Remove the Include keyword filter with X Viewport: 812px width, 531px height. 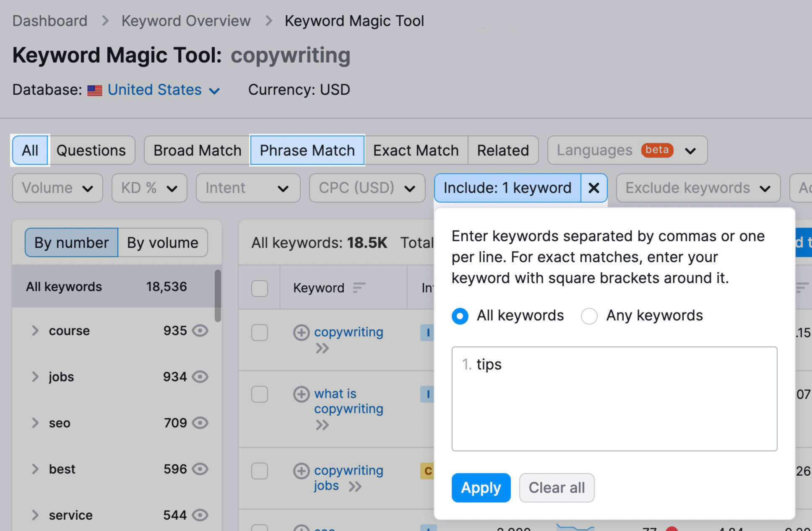coord(593,188)
